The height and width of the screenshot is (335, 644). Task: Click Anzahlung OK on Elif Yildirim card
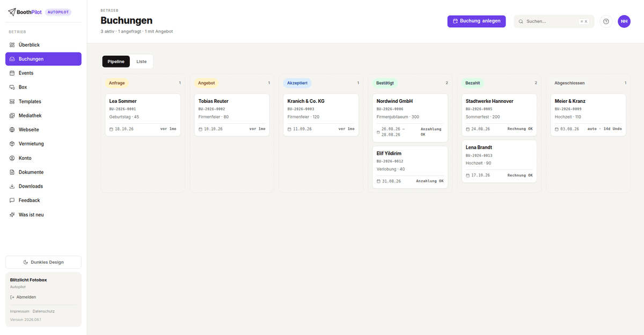[x=430, y=181]
